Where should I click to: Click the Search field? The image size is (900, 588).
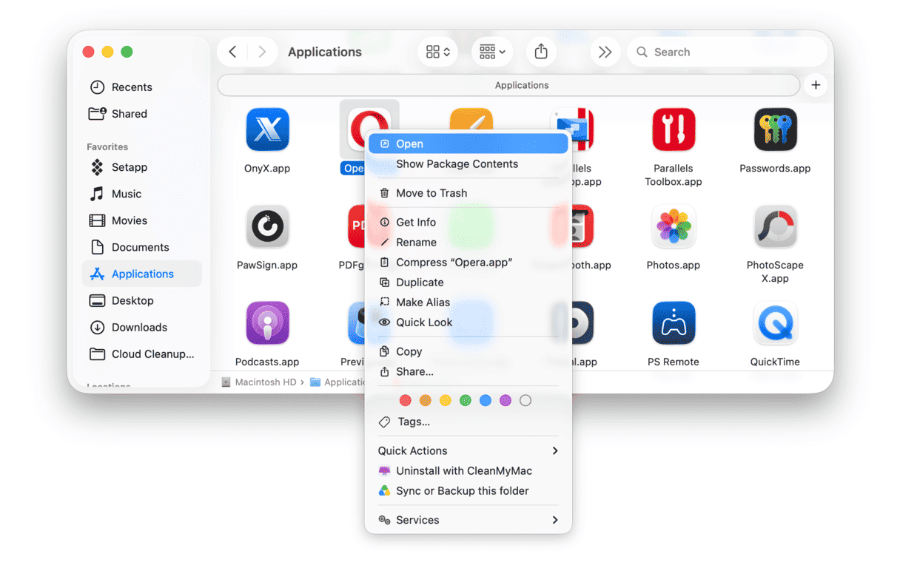pos(727,52)
